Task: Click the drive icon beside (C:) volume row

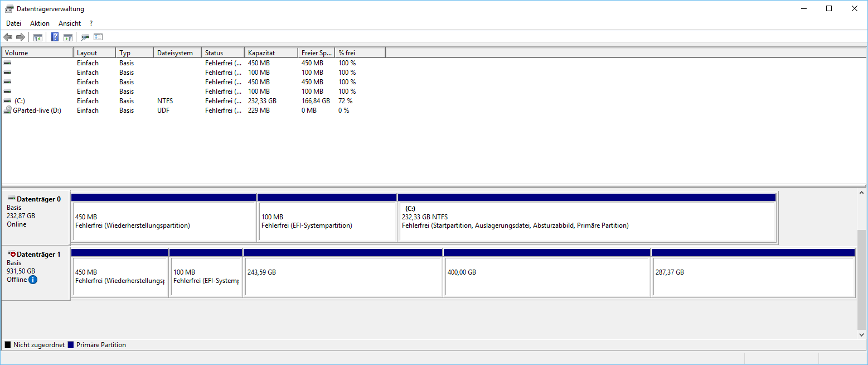Action: point(7,101)
